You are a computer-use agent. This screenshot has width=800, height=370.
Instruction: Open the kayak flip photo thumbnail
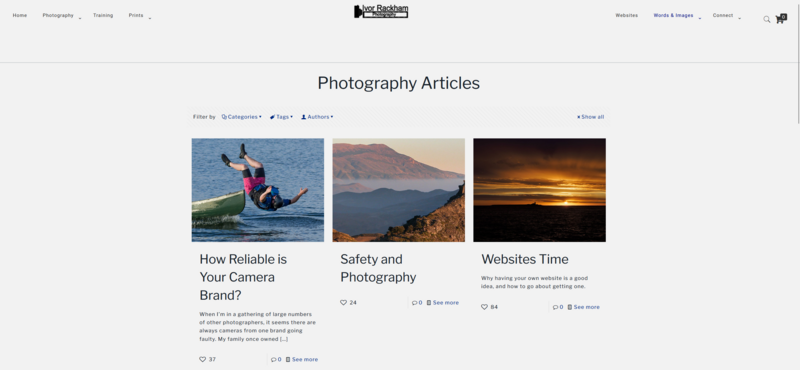[x=258, y=190]
